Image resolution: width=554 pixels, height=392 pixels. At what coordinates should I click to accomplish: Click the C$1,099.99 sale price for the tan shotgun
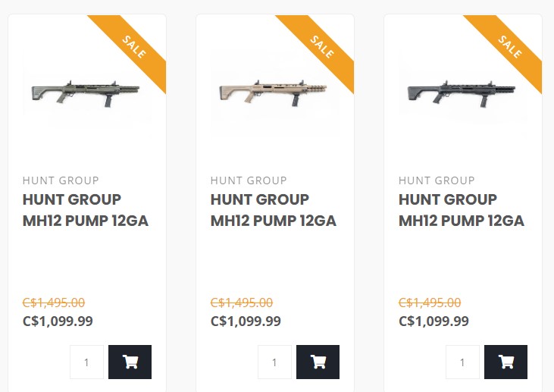pyautogui.click(x=246, y=321)
